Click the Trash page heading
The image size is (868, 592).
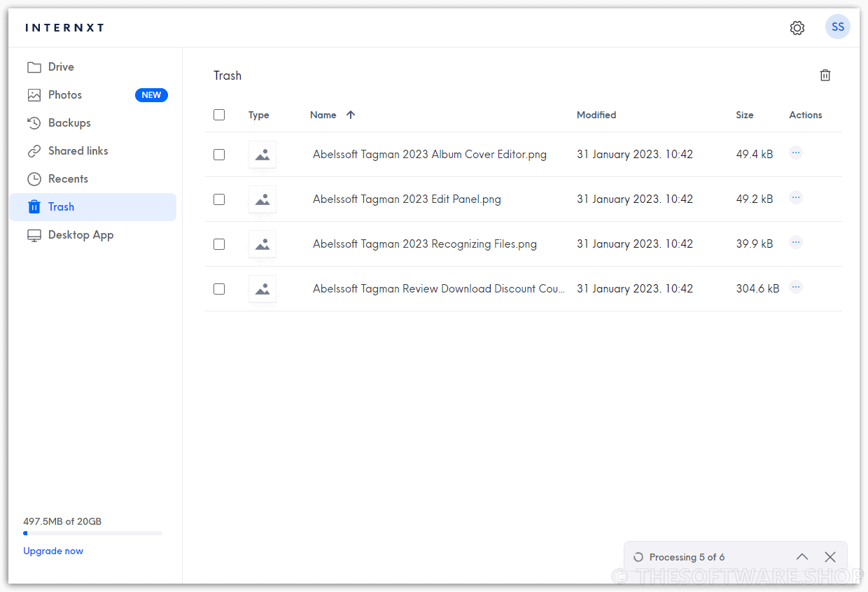point(227,76)
